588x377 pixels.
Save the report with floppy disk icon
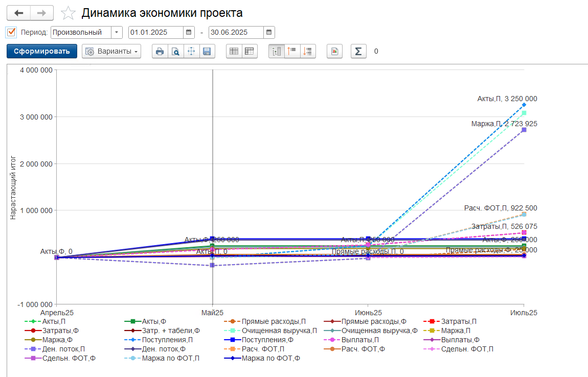point(207,52)
